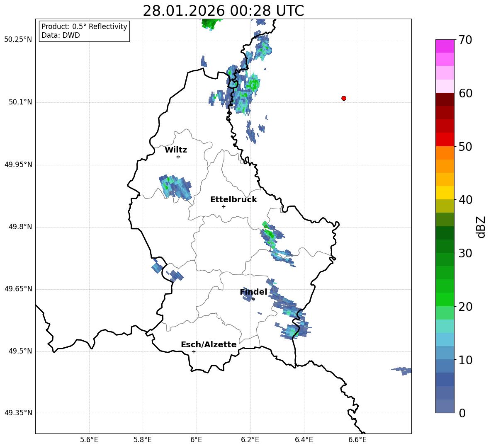Click the 50.25°N latitude label
491x448 pixels.
point(18,40)
